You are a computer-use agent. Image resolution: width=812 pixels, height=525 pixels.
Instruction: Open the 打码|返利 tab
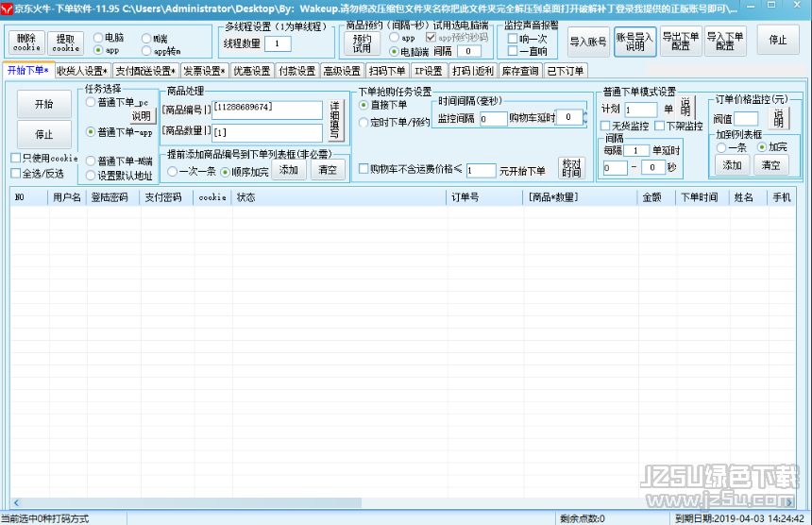click(473, 71)
